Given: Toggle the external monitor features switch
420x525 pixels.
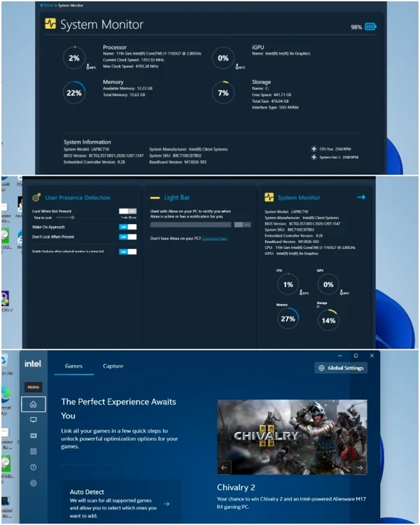Looking at the screenshot, I should click(x=127, y=251).
